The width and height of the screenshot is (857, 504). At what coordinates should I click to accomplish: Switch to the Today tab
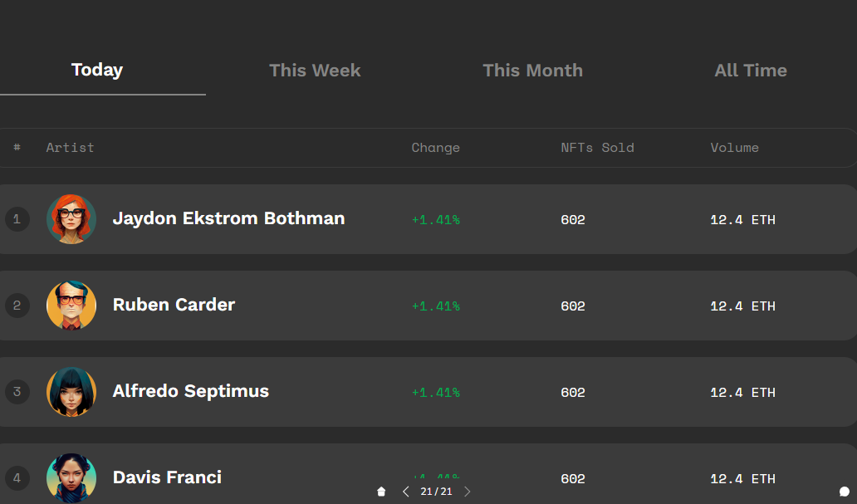point(97,70)
